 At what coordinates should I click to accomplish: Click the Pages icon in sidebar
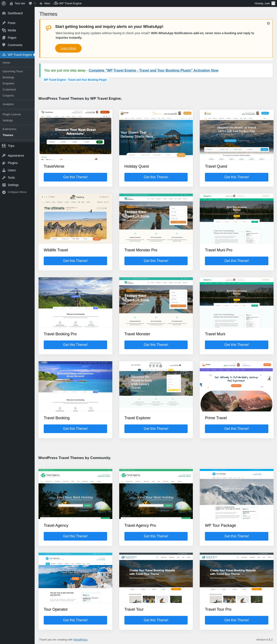4,38
